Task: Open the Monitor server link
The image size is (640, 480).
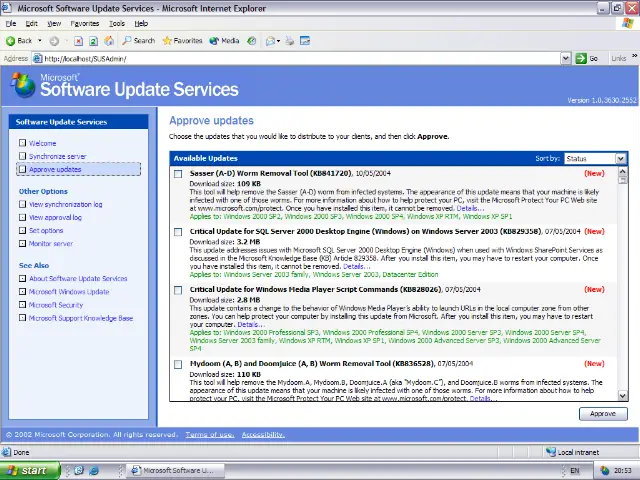Action: (x=51, y=244)
